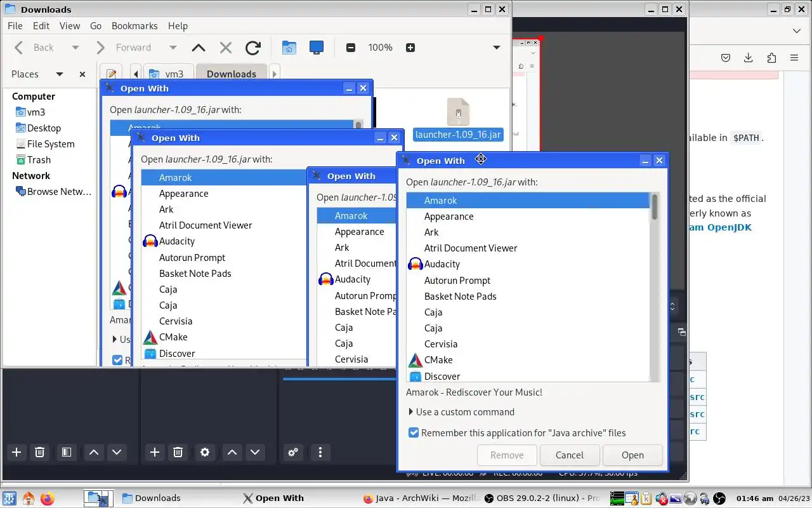Remove source with OBS sources trash icon

pos(178,452)
